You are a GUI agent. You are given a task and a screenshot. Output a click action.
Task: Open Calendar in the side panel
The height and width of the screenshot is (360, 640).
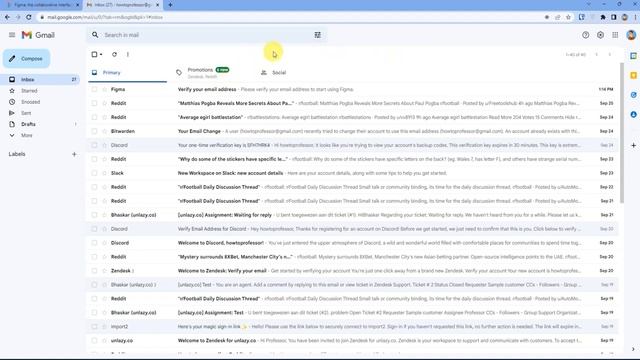click(x=633, y=56)
